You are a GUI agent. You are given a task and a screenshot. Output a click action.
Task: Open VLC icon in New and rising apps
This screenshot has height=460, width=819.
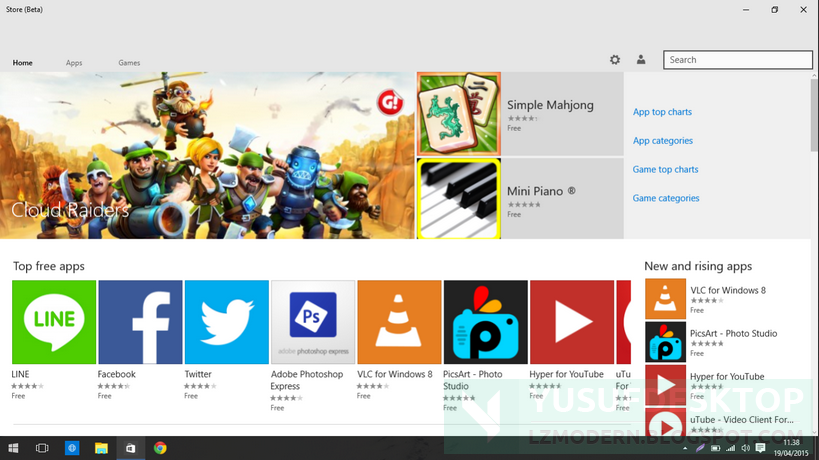click(665, 299)
